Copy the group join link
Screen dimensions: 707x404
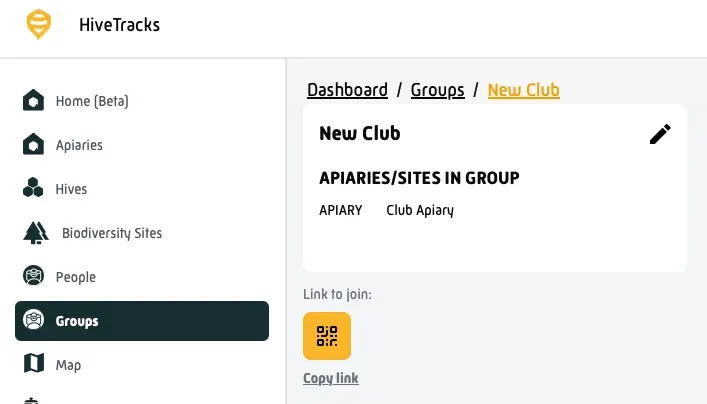(x=331, y=378)
